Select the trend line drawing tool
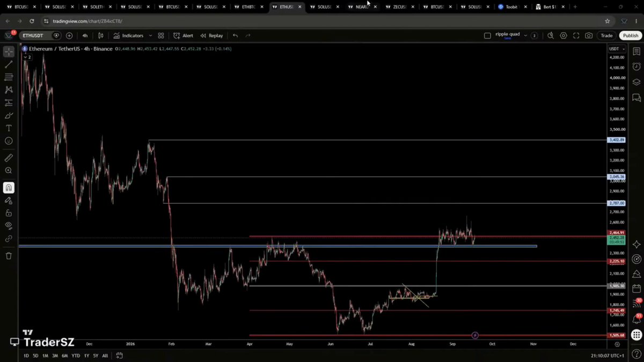 (x=9, y=64)
